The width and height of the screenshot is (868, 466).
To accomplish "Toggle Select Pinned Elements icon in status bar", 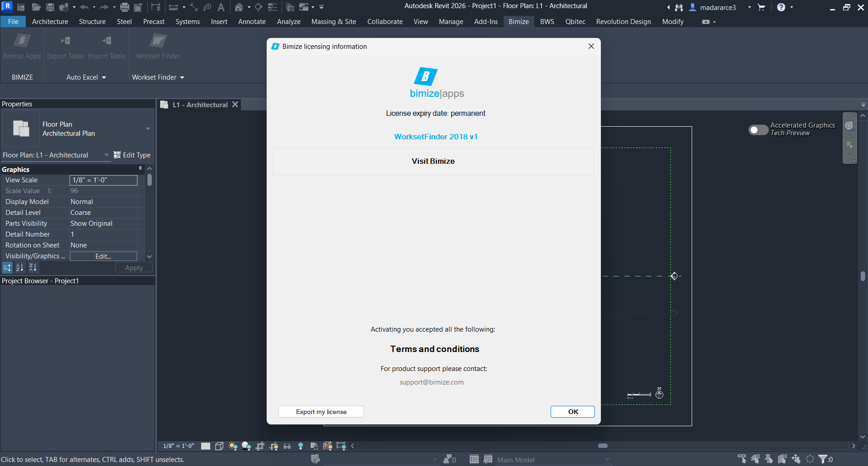I will (x=769, y=459).
